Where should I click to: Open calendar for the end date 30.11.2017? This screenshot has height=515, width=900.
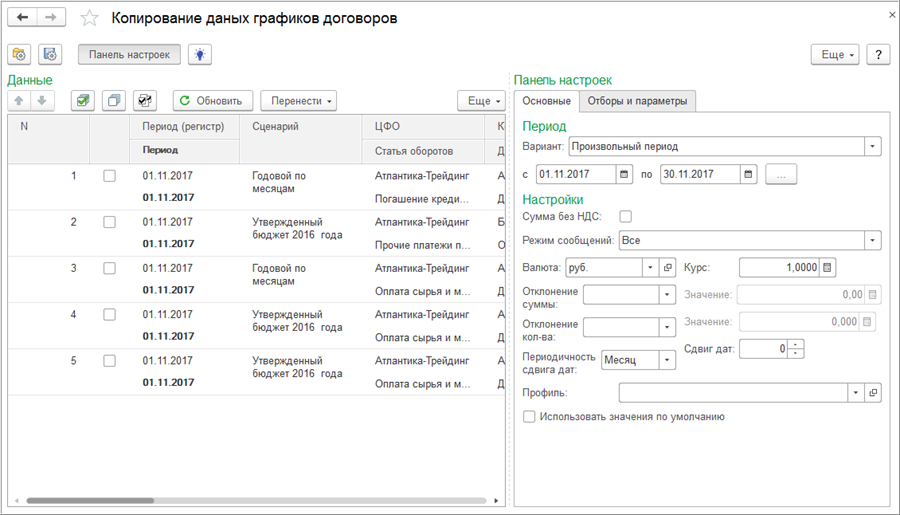pyautogui.click(x=749, y=174)
